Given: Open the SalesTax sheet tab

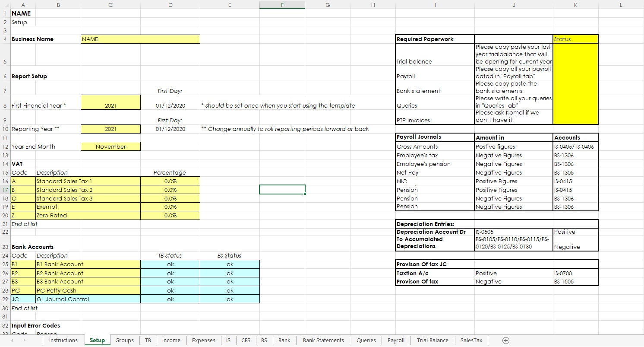Looking at the screenshot, I should 471,341.
